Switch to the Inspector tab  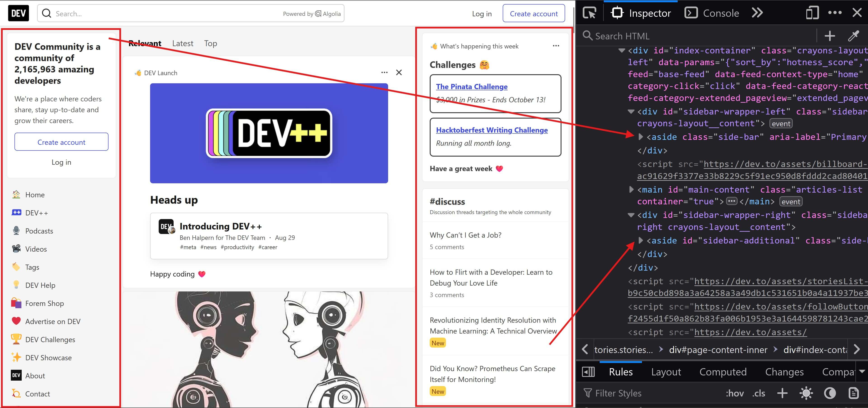click(x=641, y=13)
